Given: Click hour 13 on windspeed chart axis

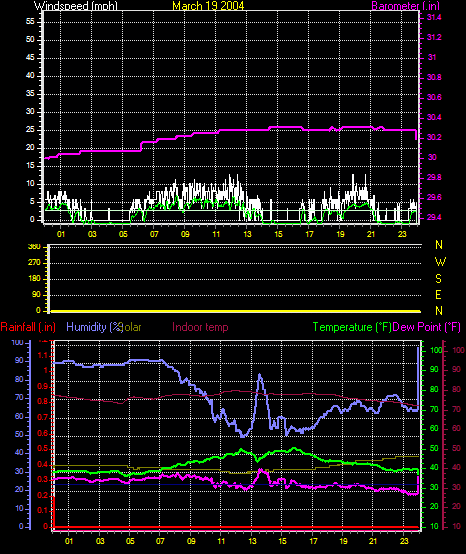Looking at the screenshot, I should (x=247, y=234).
